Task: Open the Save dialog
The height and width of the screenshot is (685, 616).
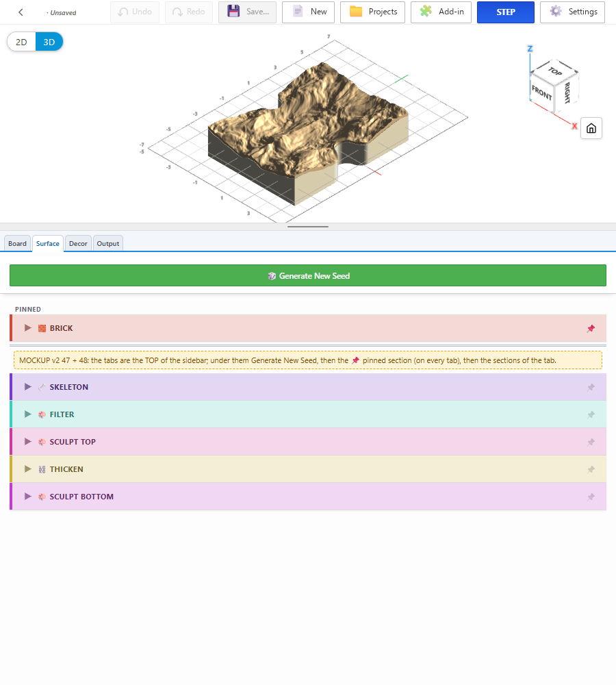Action: 247,12
